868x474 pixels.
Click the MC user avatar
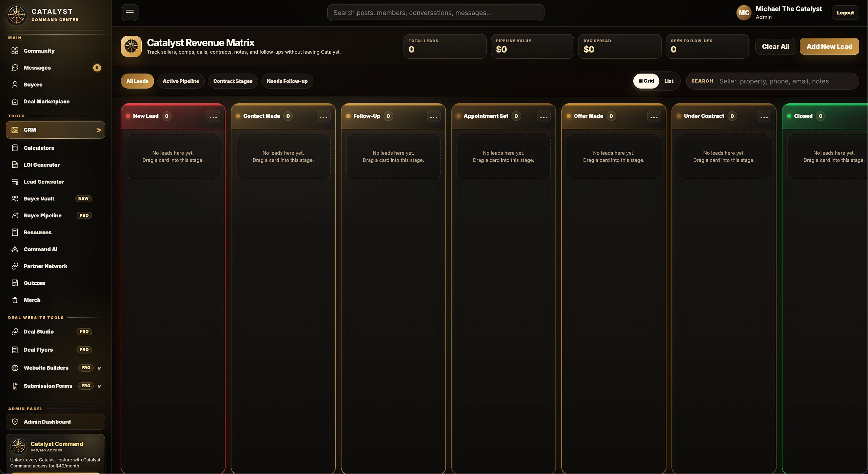744,13
